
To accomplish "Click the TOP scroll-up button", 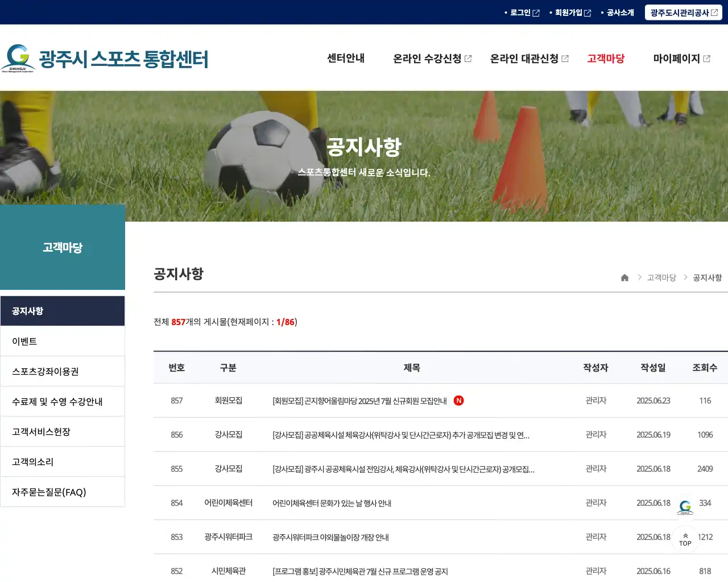I will (685, 539).
